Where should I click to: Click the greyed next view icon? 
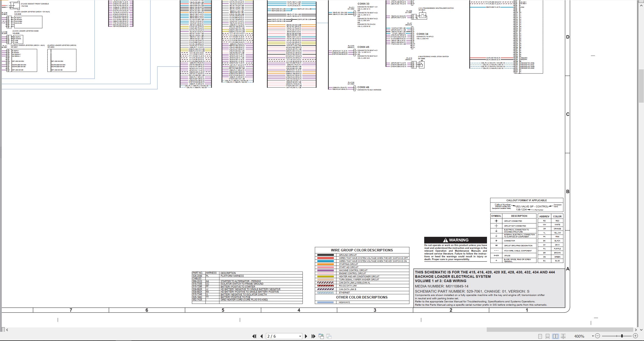tap(329, 336)
